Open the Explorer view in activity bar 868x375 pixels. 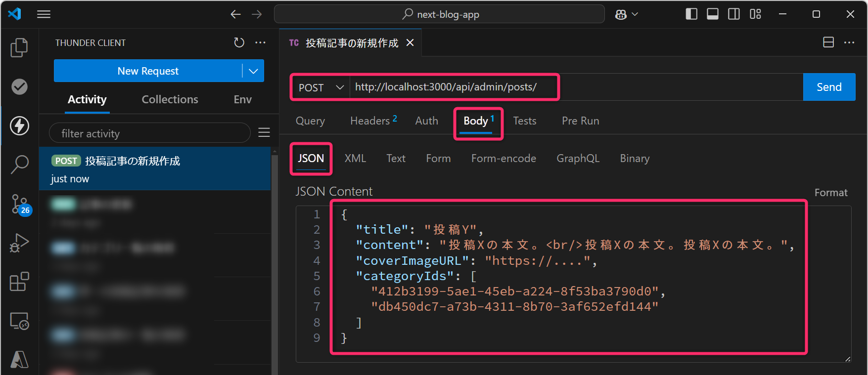[19, 47]
